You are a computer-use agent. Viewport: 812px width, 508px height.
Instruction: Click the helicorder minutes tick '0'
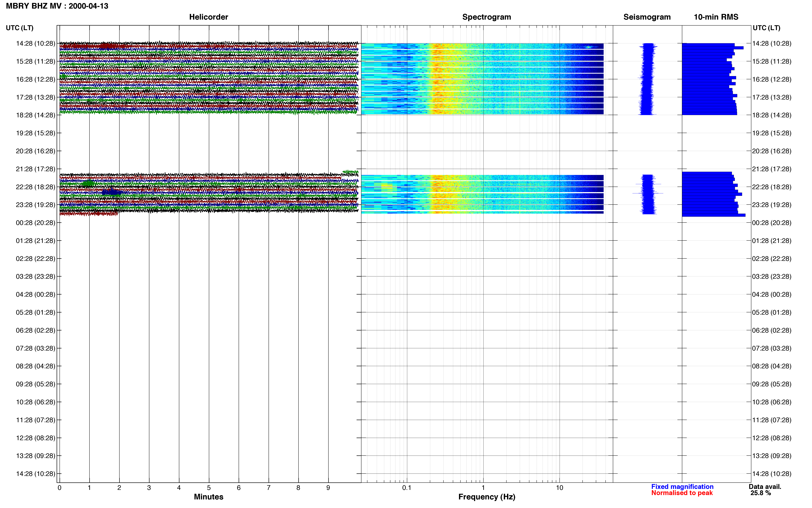(59, 488)
